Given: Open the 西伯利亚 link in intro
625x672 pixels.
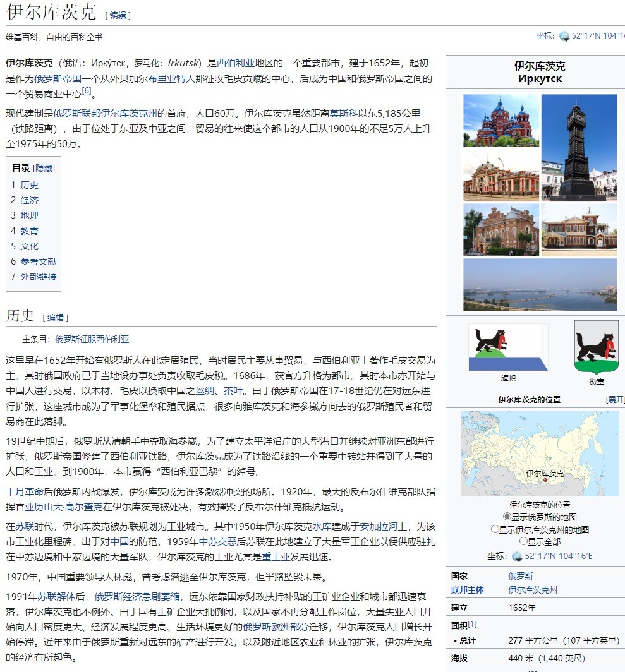Looking at the screenshot, I should [x=236, y=63].
